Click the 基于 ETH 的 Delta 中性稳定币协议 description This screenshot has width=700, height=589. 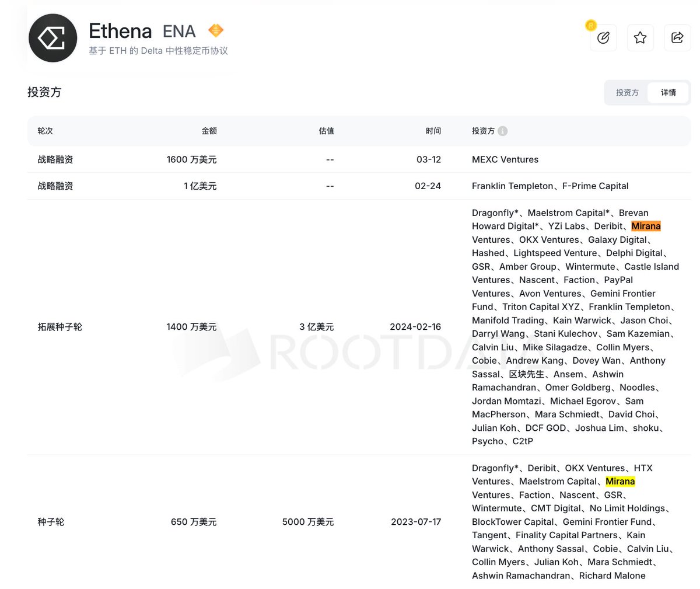tap(158, 51)
